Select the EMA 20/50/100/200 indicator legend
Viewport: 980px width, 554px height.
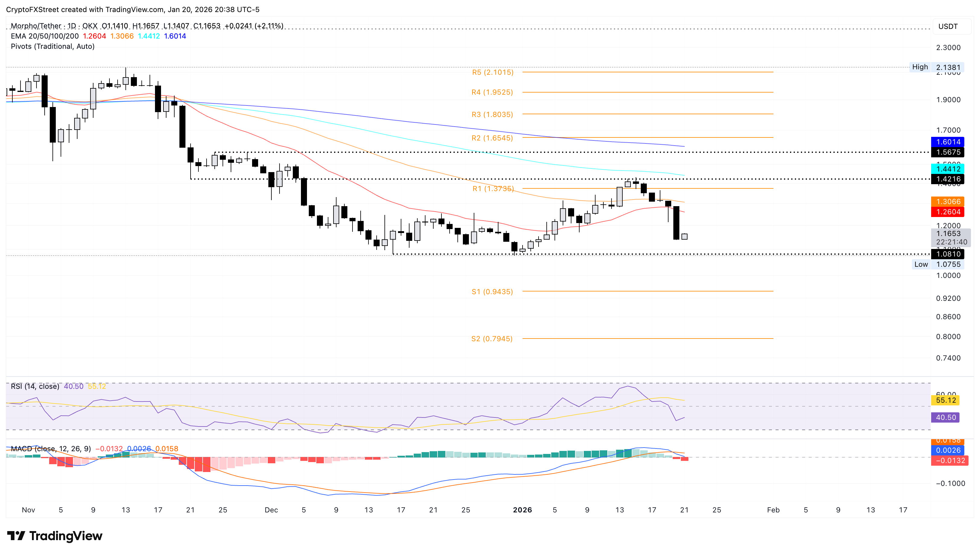pyautogui.click(x=45, y=36)
